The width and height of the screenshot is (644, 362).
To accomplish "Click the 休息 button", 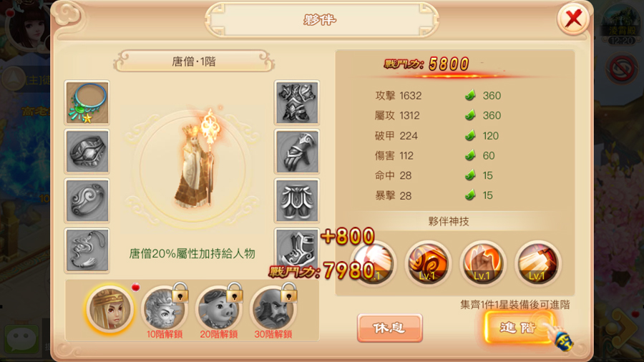I will point(389,328).
